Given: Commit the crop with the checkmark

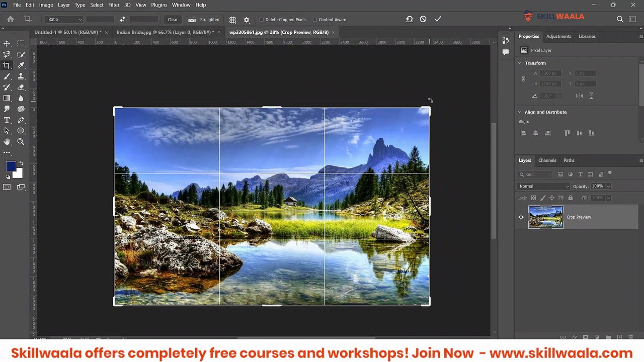Looking at the screenshot, I should pos(438,19).
